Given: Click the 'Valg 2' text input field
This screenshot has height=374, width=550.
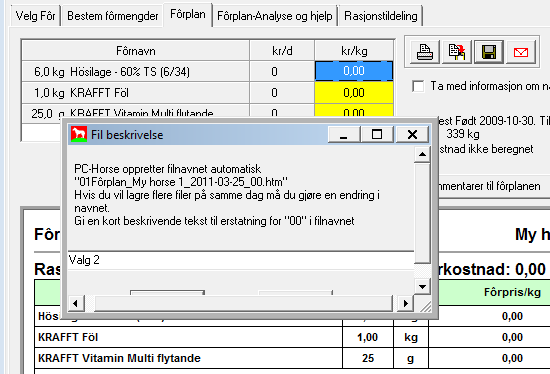Looking at the screenshot, I should (241, 260).
